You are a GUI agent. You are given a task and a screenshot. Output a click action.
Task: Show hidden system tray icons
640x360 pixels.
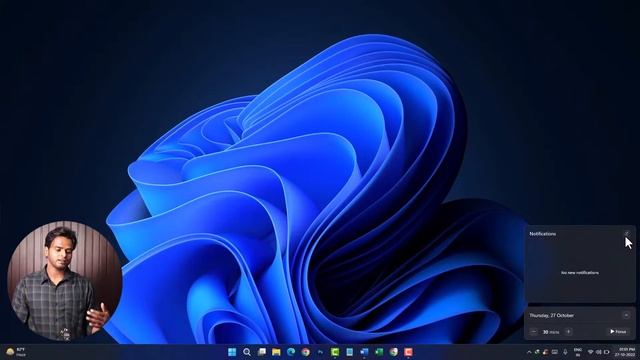[x=529, y=352]
